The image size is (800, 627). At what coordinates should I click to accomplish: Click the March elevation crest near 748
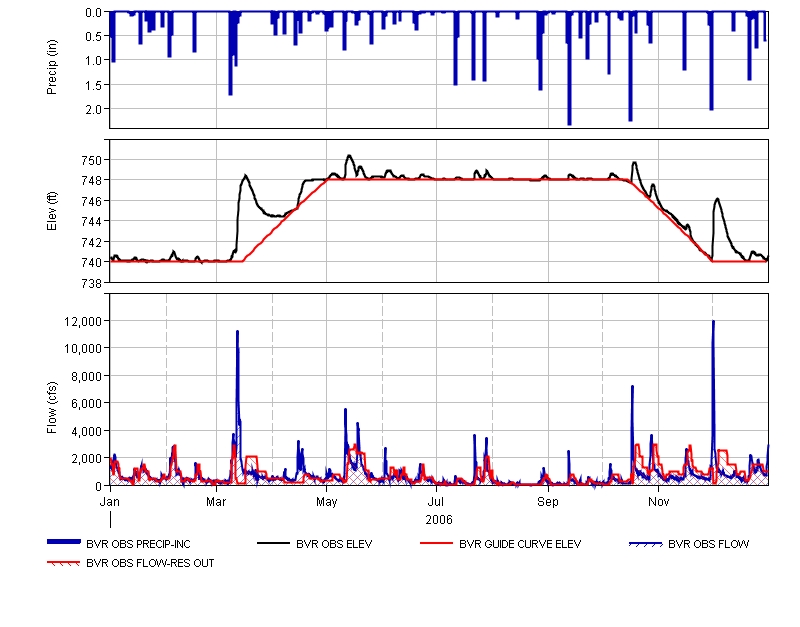click(x=246, y=177)
